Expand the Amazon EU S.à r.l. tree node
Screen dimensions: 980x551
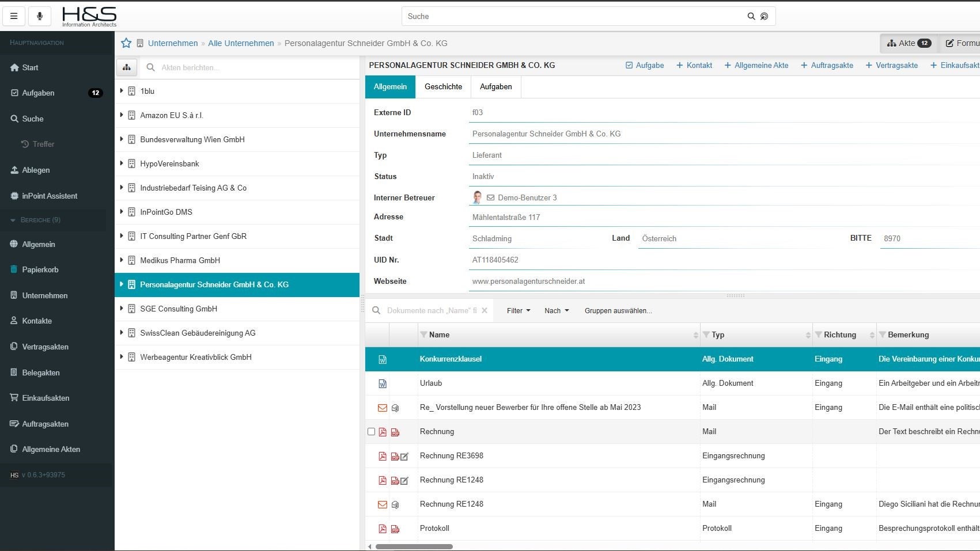122,115
